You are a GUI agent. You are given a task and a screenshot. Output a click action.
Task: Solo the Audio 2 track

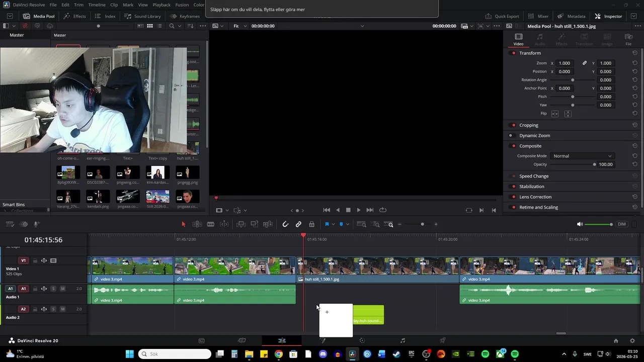click(x=53, y=309)
